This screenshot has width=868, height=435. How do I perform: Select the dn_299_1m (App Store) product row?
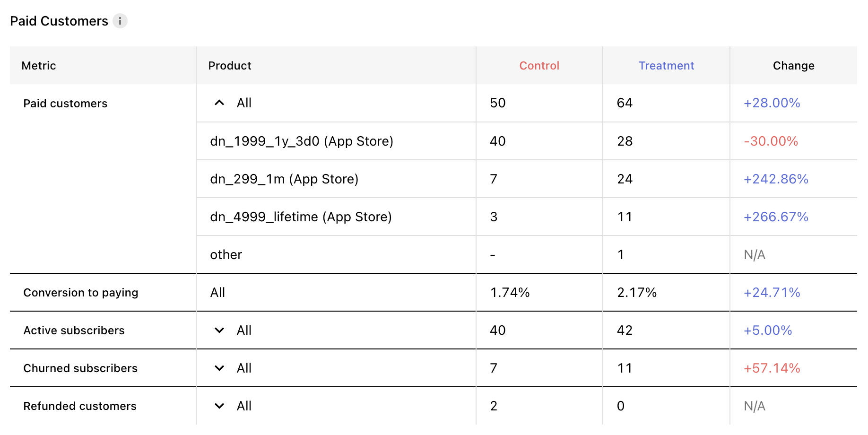click(527, 179)
